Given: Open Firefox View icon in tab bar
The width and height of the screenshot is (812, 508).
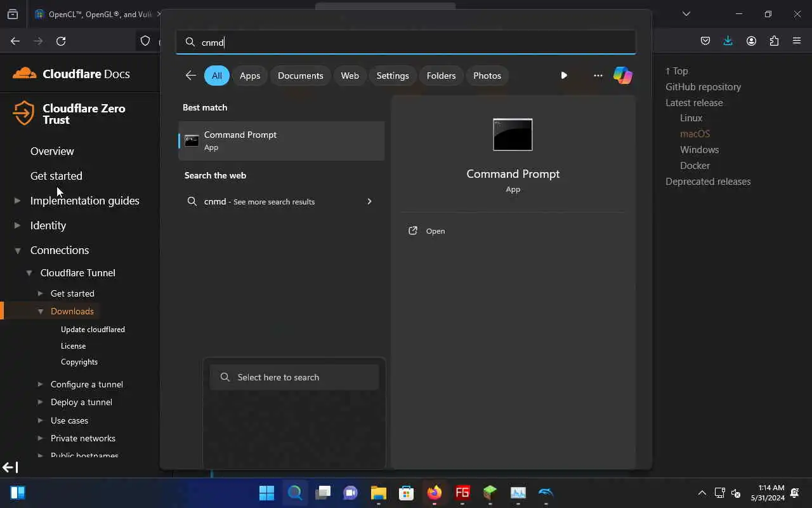Looking at the screenshot, I should (13, 14).
